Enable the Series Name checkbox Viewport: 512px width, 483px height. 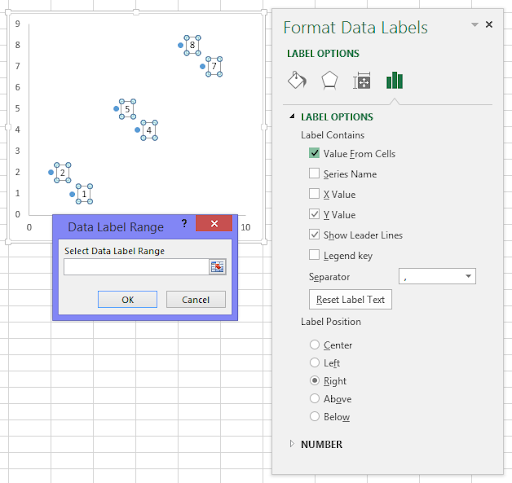314,174
